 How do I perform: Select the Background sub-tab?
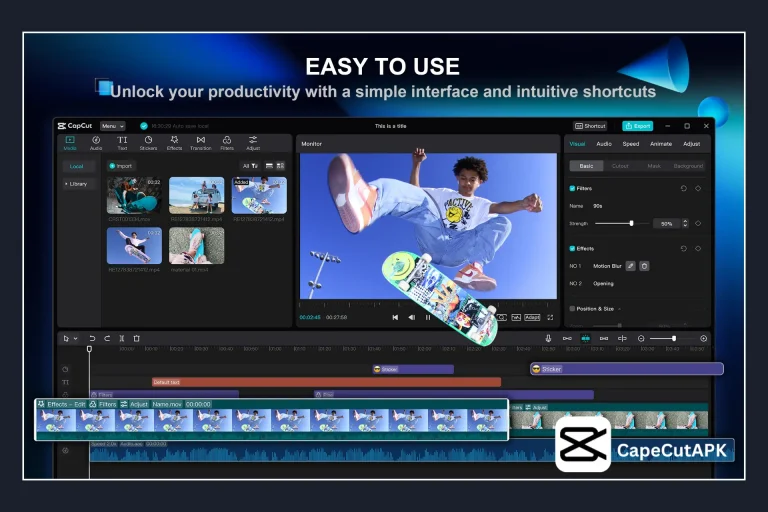pyautogui.click(x=688, y=166)
